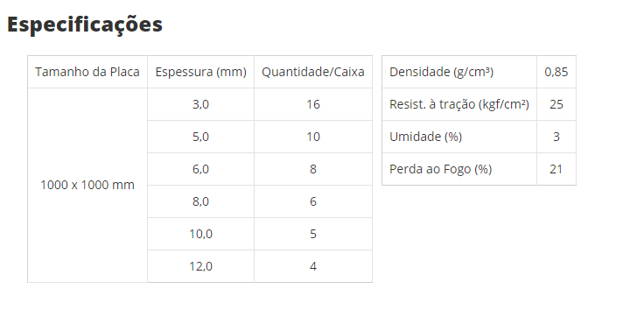Select the 0,85 density value
This screenshot has width=644, height=317.
point(556,72)
